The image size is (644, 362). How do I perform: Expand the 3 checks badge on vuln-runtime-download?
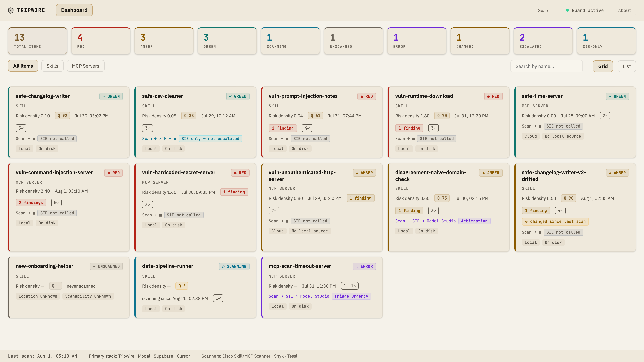(433, 128)
